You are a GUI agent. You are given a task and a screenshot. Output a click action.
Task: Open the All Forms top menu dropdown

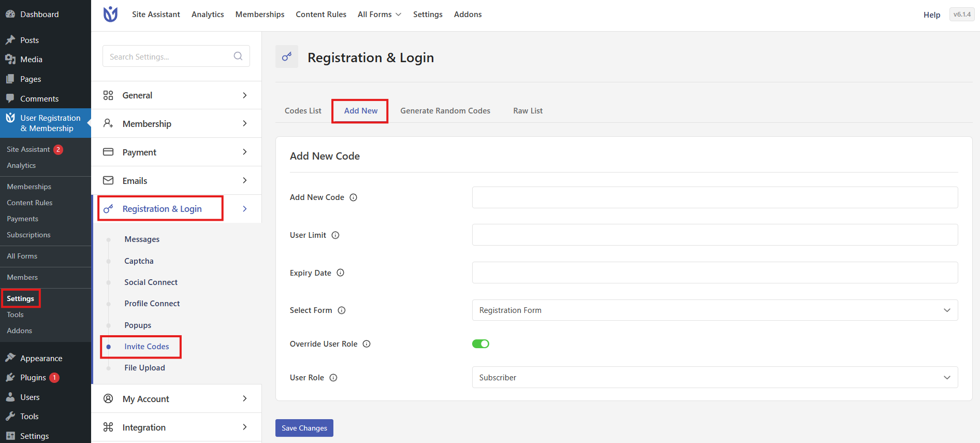pyautogui.click(x=379, y=15)
